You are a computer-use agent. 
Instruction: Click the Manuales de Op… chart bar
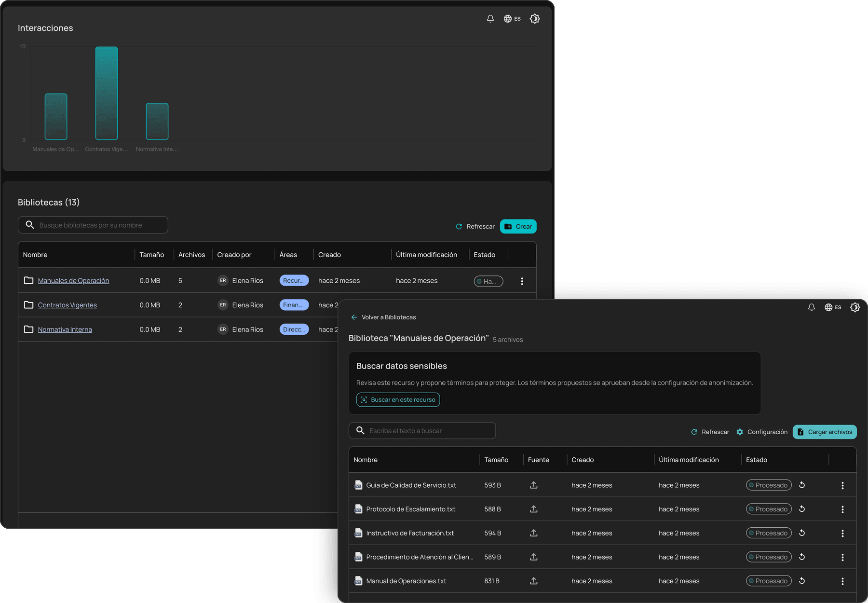click(56, 117)
